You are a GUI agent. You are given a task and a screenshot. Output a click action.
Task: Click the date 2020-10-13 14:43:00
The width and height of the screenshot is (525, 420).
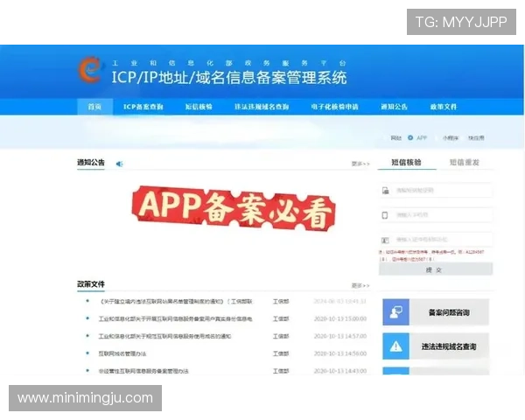point(340,371)
